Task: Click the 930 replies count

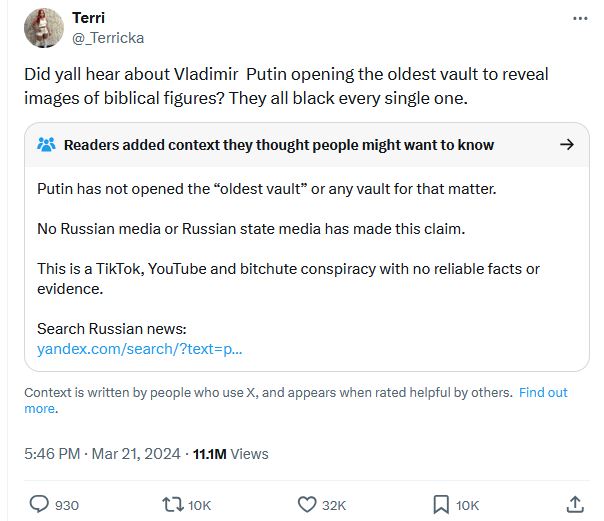Action: click(x=67, y=505)
